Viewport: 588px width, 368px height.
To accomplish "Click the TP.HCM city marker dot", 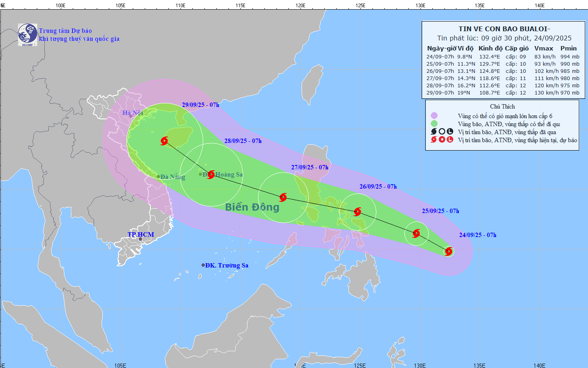I will 140,239.
